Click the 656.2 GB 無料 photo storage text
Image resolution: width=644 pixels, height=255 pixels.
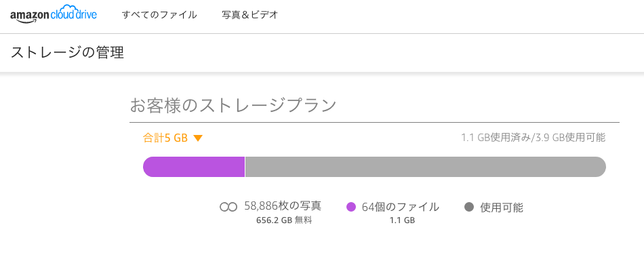pos(284,220)
